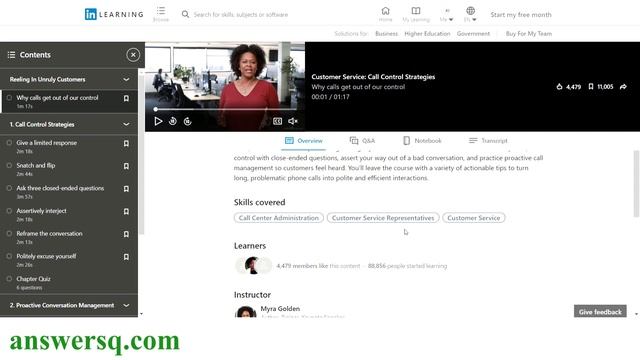Open the Chapter Quiz item
This screenshot has height=360, width=640.
[x=33, y=279]
